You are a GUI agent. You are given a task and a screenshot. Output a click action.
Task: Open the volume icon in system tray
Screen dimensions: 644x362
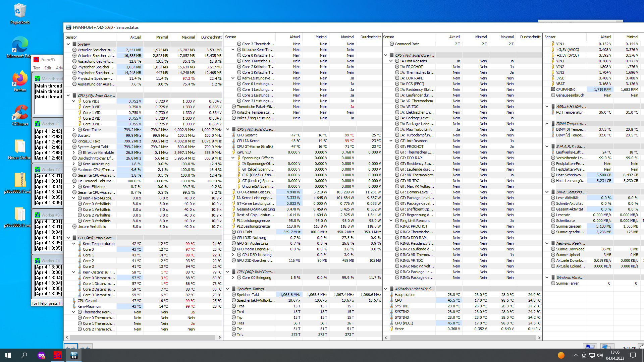click(600, 355)
